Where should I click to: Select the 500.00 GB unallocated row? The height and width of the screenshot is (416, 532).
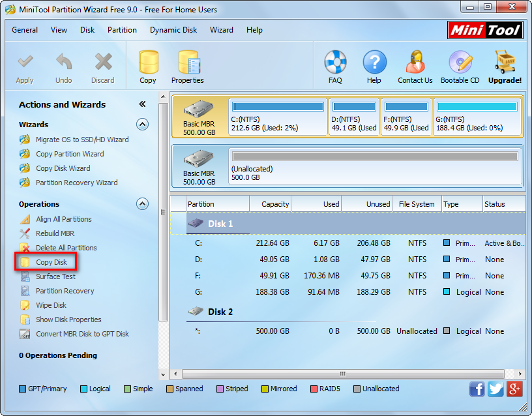pyautogui.click(x=347, y=331)
